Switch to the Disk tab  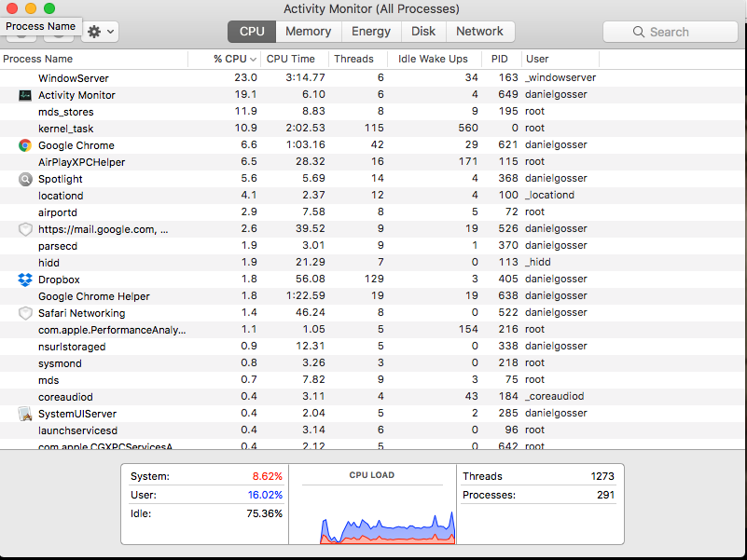423,32
